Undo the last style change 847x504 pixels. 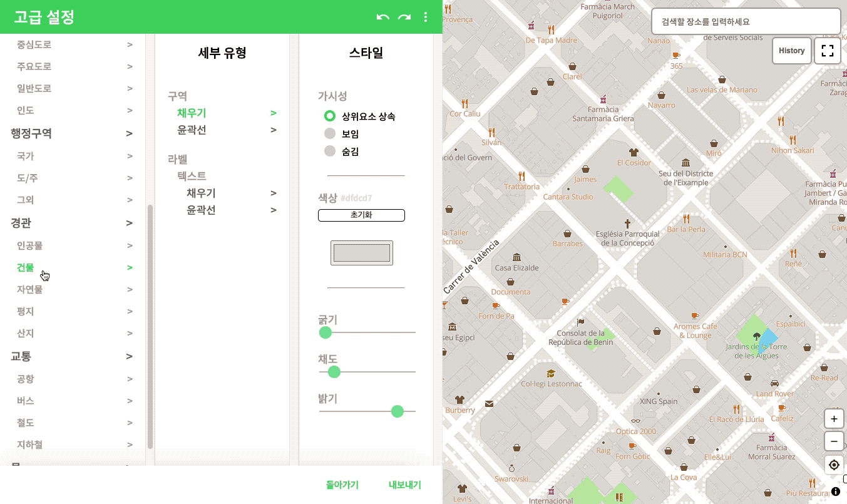pyautogui.click(x=382, y=17)
